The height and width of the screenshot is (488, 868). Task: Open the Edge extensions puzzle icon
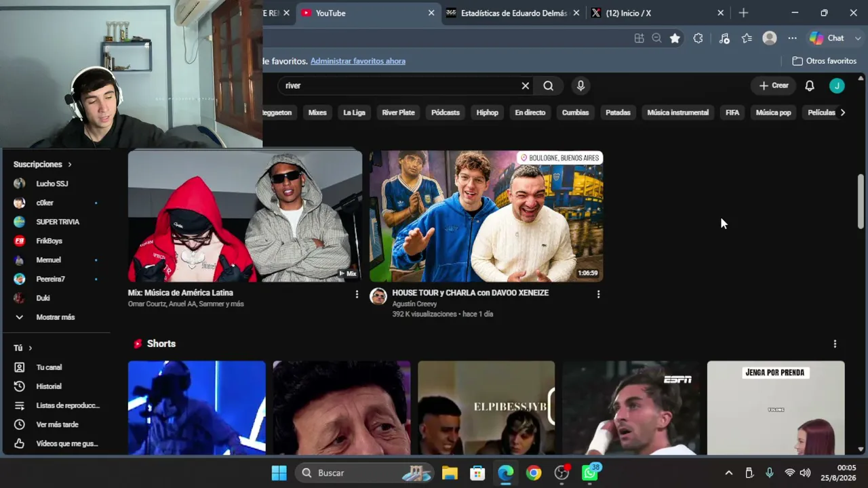(698, 39)
